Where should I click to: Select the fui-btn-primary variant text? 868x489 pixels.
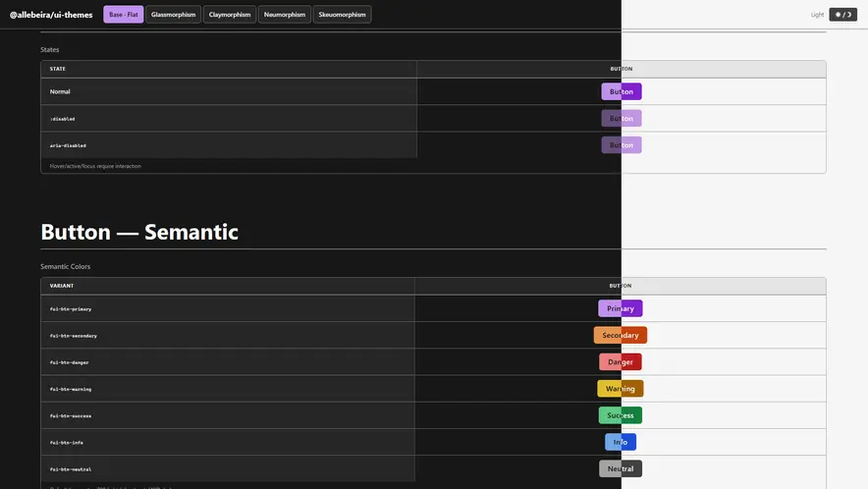(x=71, y=309)
